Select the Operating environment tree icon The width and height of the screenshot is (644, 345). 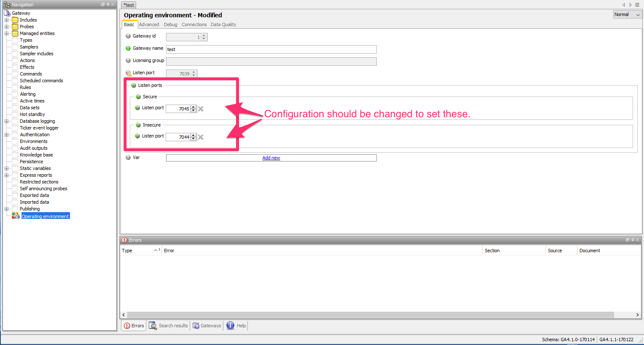pyautogui.click(x=16, y=216)
